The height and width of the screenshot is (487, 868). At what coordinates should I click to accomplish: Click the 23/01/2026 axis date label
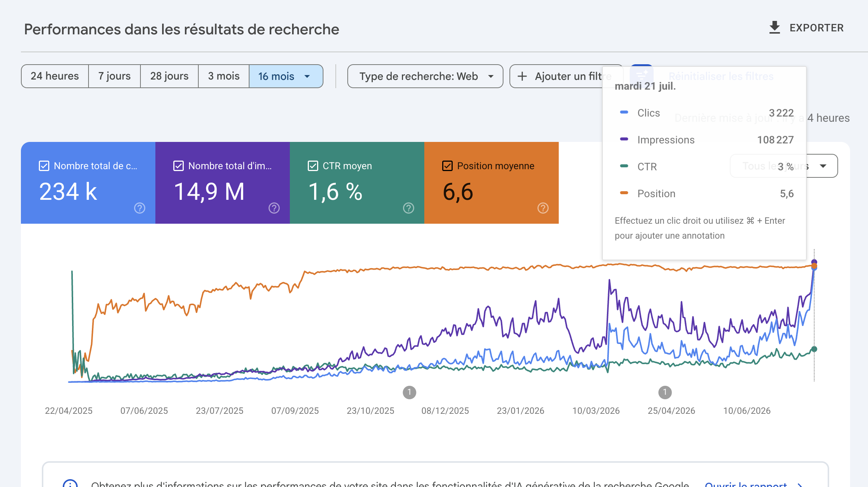[521, 410]
